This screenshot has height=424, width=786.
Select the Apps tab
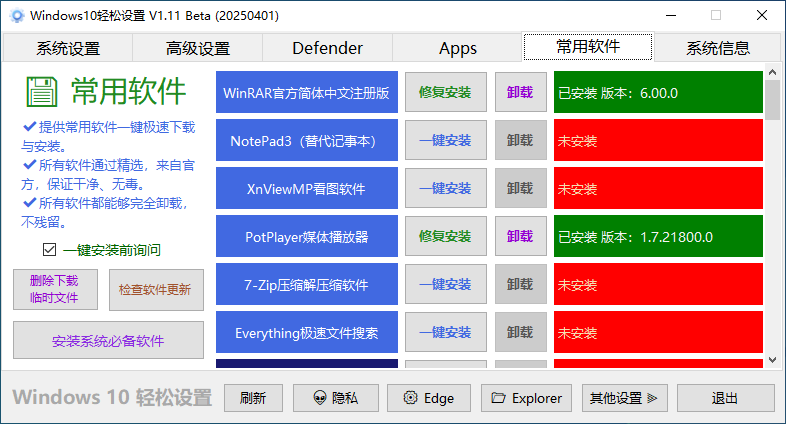[x=458, y=48]
